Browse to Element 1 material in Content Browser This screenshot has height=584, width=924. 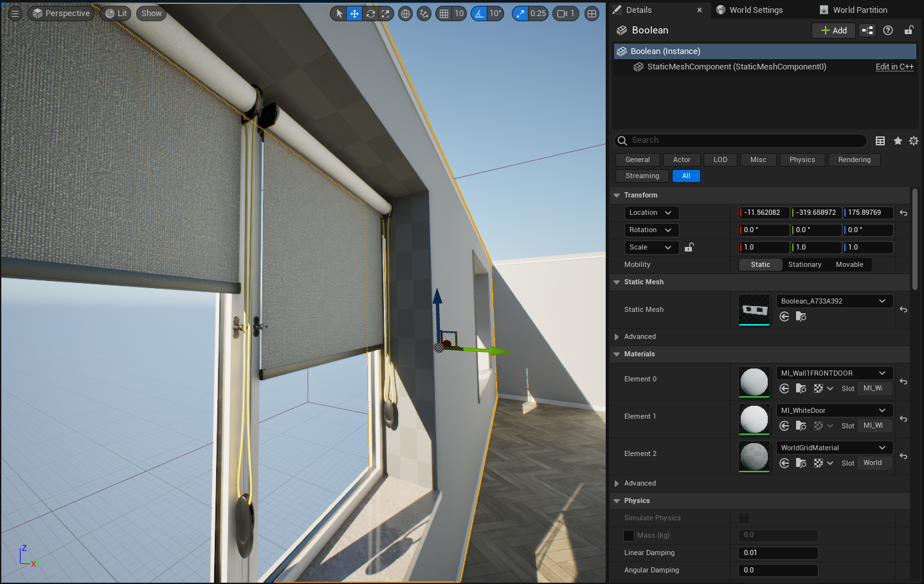801,426
